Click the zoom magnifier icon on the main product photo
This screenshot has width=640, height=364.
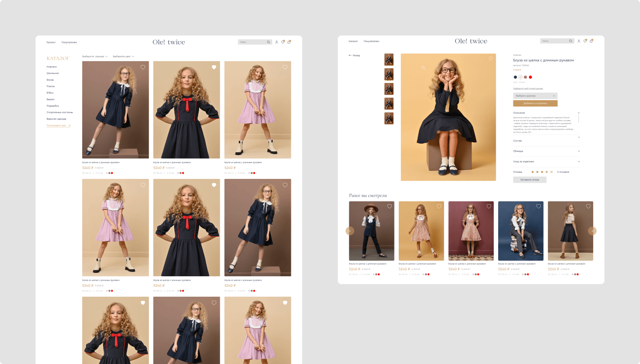[x=424, y=68]
